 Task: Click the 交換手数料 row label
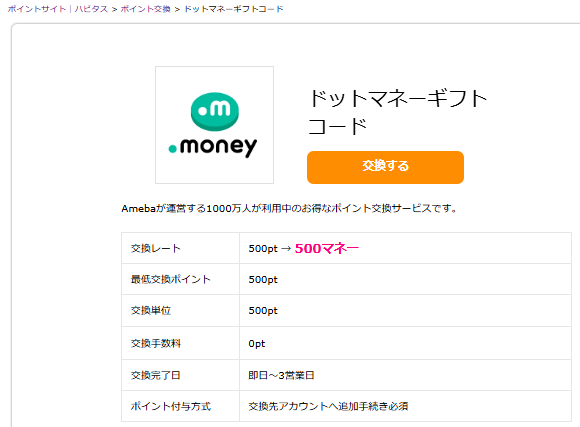(x=156, y=343)
